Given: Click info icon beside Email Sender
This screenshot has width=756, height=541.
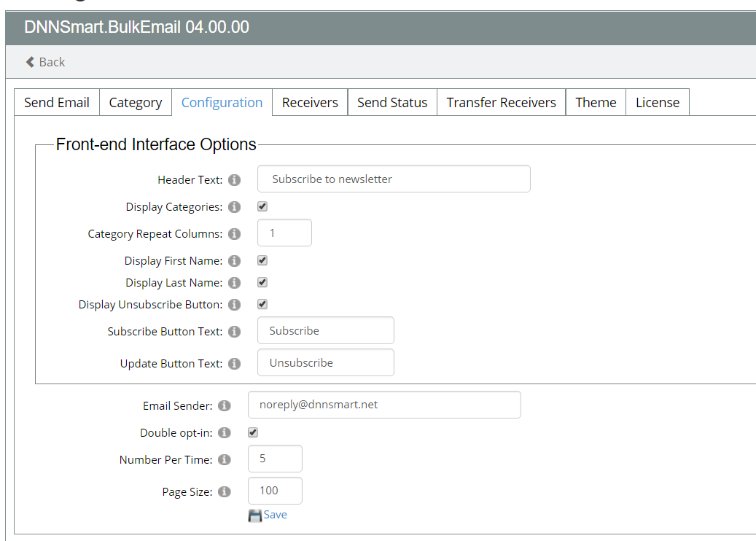Looking at the screenshot, I should [x=225, y=405].
